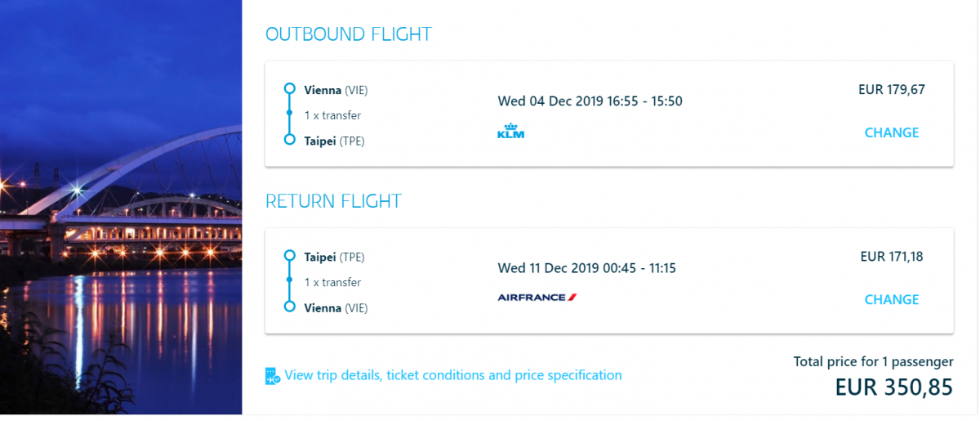Click the return 1 x transfer text

click(332, 282)
